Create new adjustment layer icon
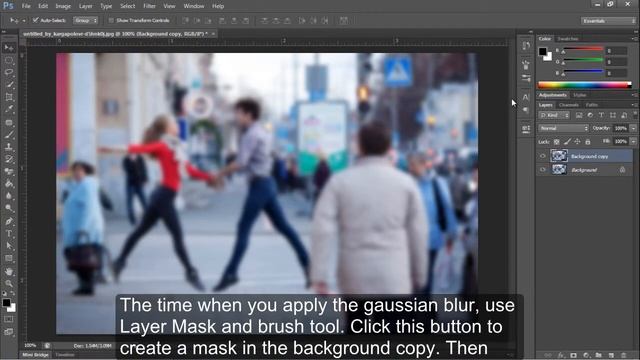The height and width of the screenshot is (360, 640). pyautogui.click(x=586, y=356)
